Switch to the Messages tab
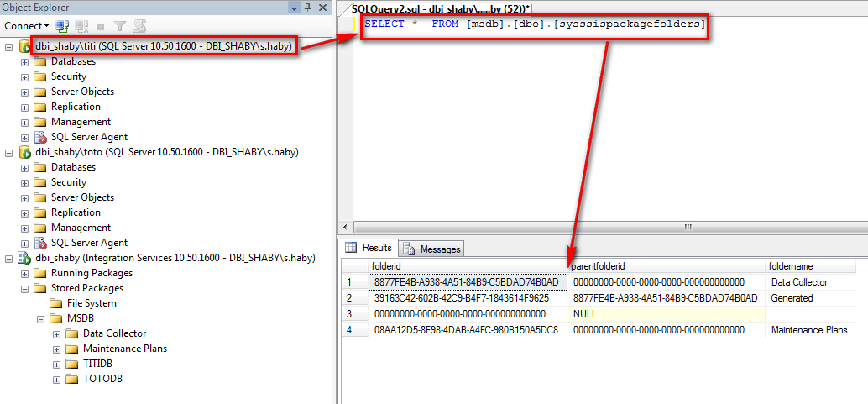Image resolution: width=868 pixels, height=404 pixels. coord(432,249)
